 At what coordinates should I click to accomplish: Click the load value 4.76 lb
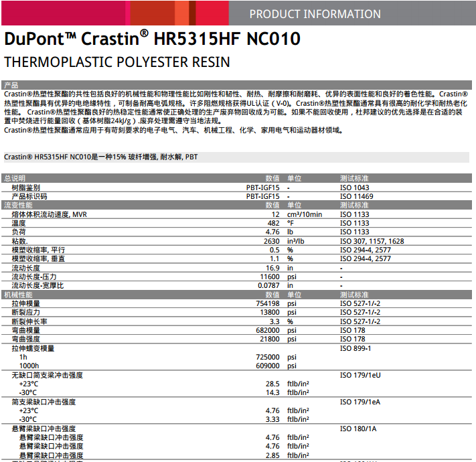click(272, 232)
